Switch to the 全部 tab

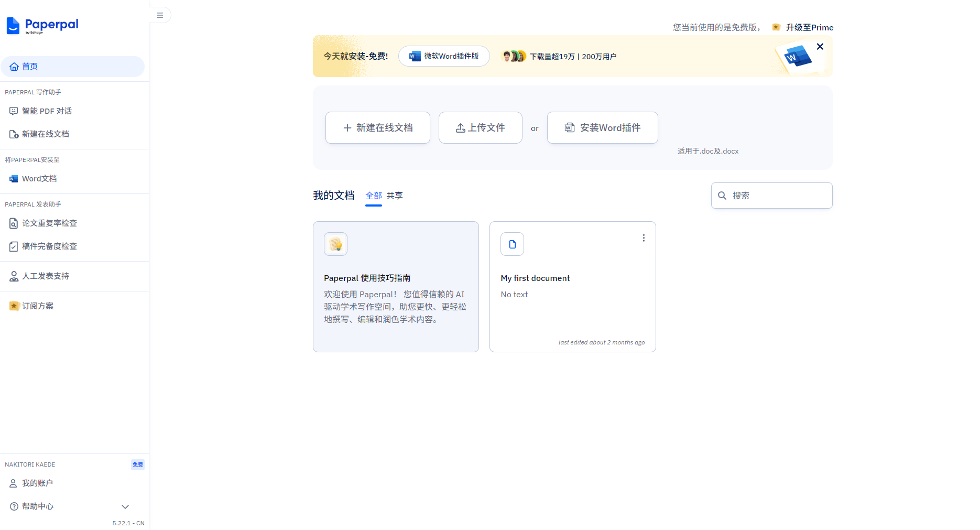click(374, 196)
